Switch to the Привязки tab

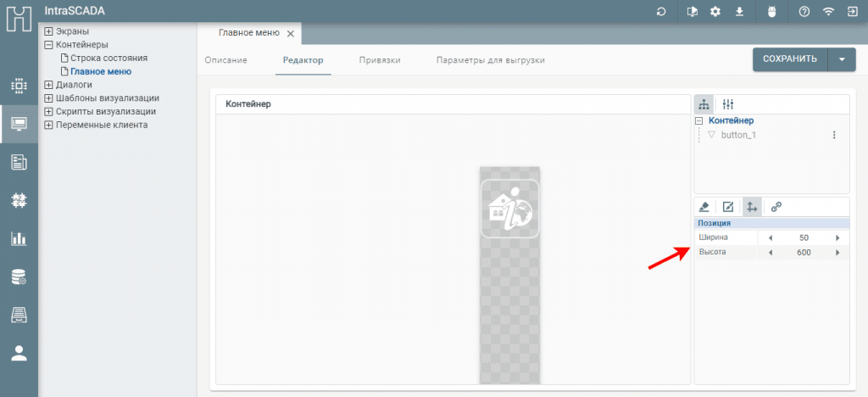point(380,60)
